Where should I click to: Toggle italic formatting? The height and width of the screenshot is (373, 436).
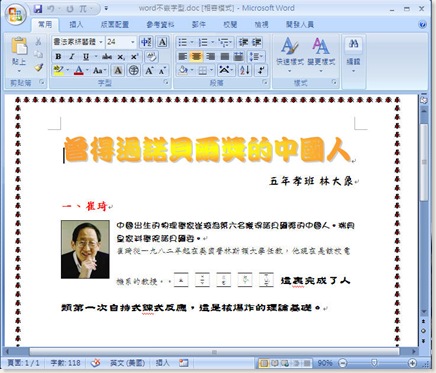pyautogui.click(x=72, y=57)
